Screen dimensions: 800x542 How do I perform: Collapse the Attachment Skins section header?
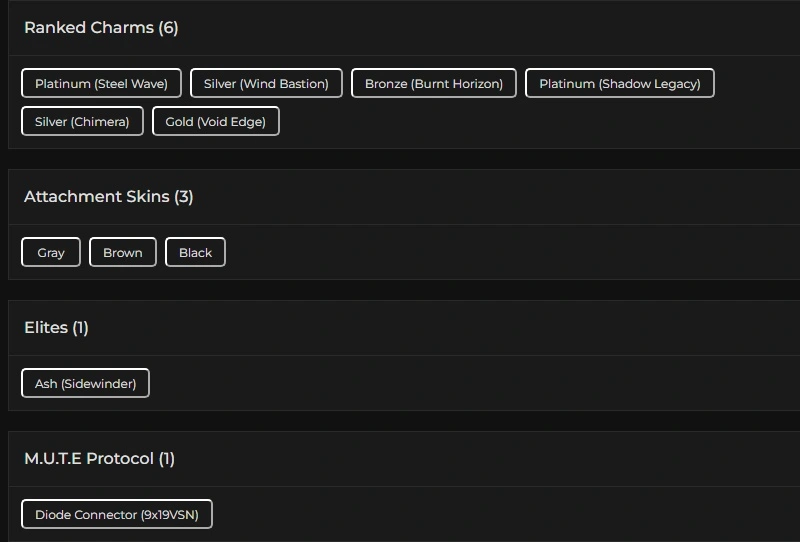pyautogui.click(x=96, y=197)
